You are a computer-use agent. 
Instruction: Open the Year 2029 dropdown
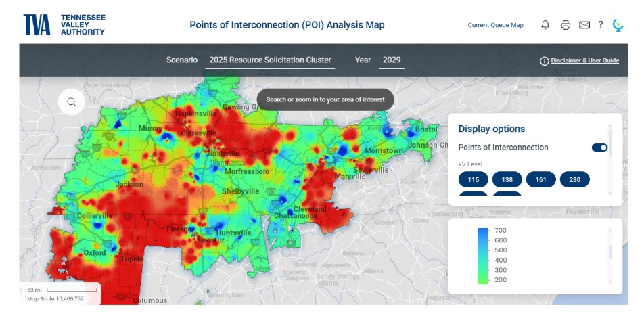click(392, 60)
